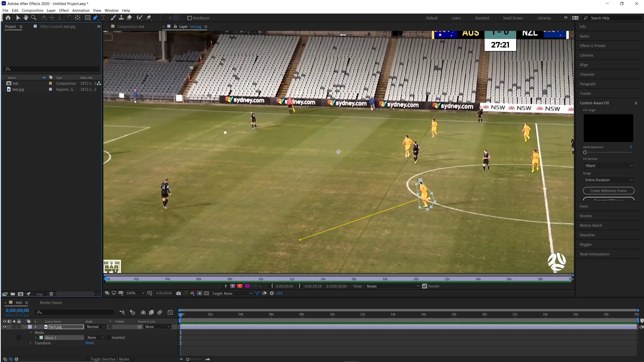Switch to the Render Queue tab
The height and width of the screenshot is (362, 644).
pos(51,303)
